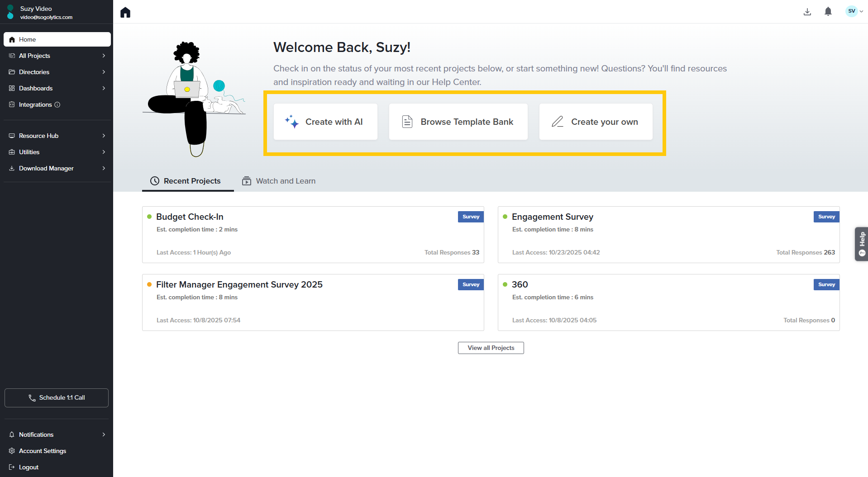Viewport: 868px width, 477px height.
Task: Click the View all Projects button
Action: tap(491, 348)
